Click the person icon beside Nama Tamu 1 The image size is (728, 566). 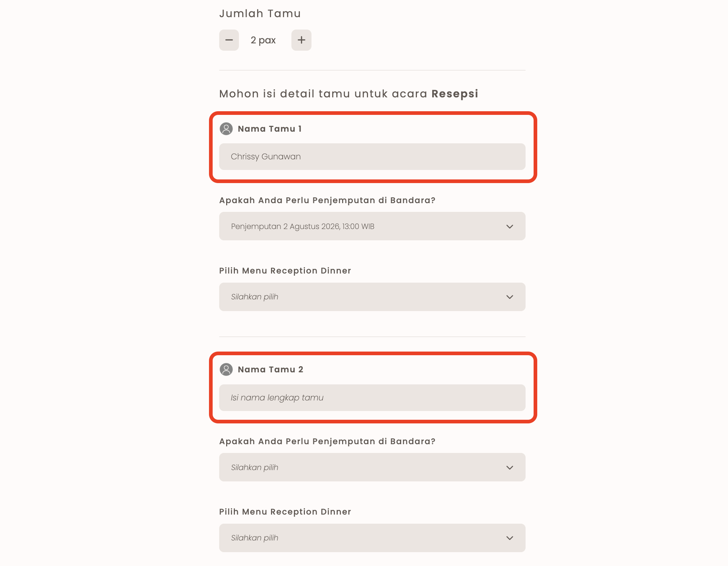click(x=226, y=129)
